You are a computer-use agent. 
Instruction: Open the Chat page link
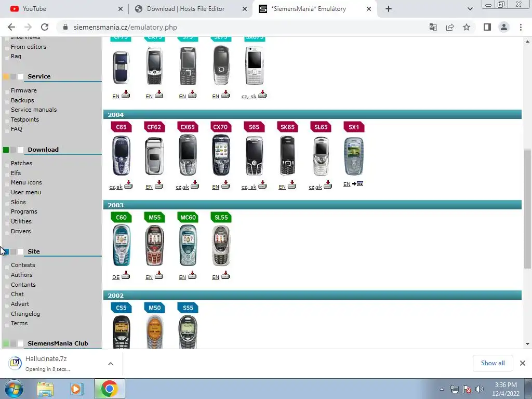tap(17, 294)
